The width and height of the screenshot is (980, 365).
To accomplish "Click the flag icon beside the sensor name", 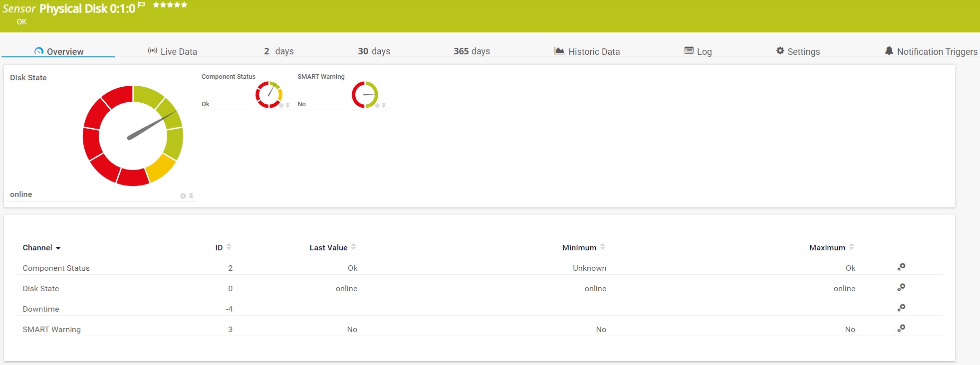I will [142, 5].
